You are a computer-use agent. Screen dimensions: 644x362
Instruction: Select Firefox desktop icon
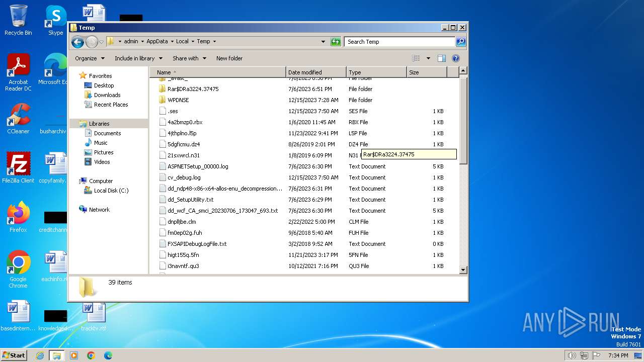pos(18,217)
